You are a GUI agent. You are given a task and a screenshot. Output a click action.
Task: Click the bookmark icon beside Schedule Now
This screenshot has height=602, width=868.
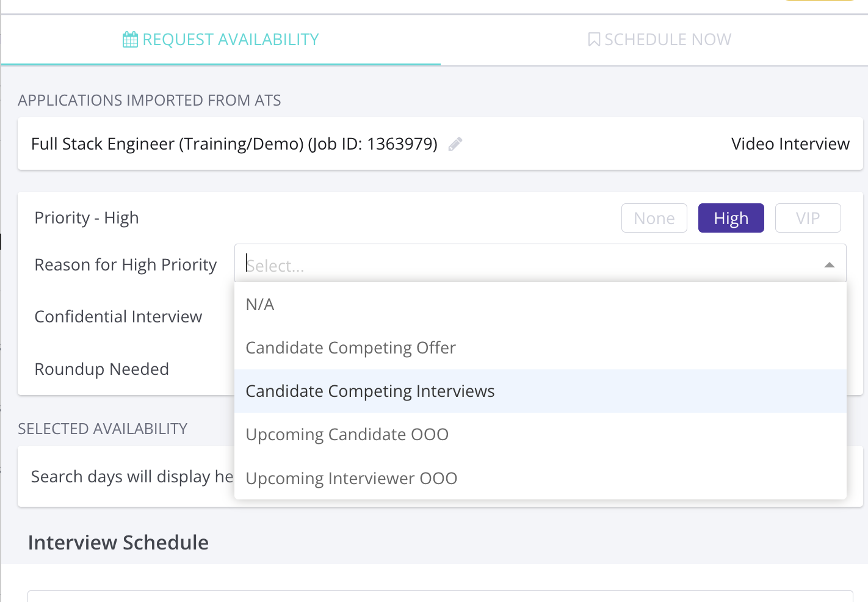593,40
